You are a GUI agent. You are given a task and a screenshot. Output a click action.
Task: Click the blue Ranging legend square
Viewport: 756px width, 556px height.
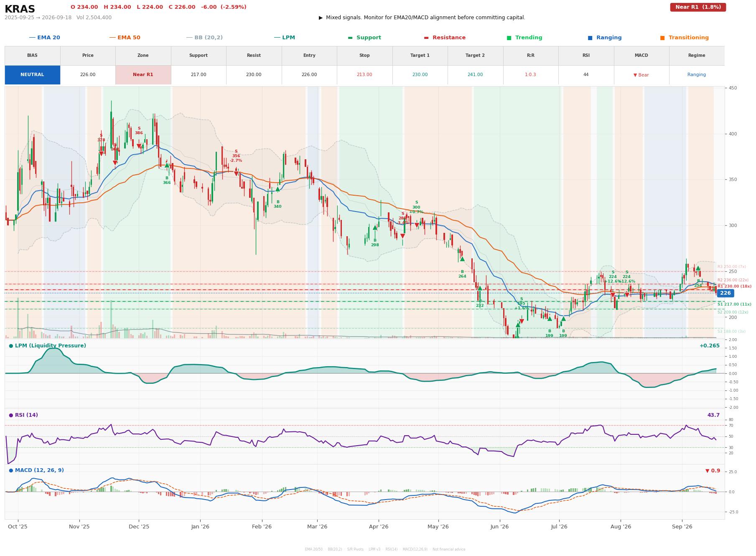pyautogui.click(x=590, y=38)
